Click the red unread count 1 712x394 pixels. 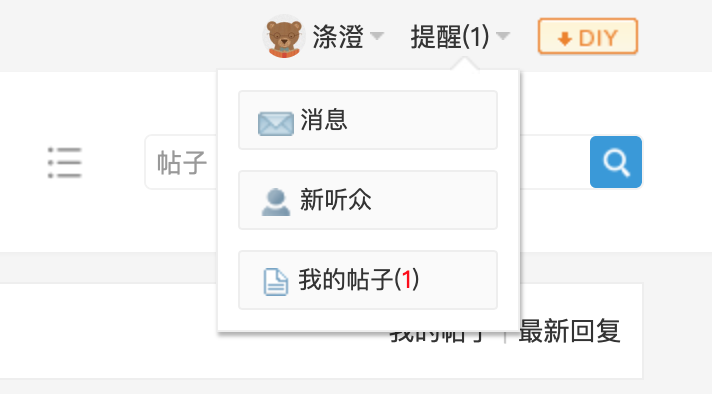406,280
